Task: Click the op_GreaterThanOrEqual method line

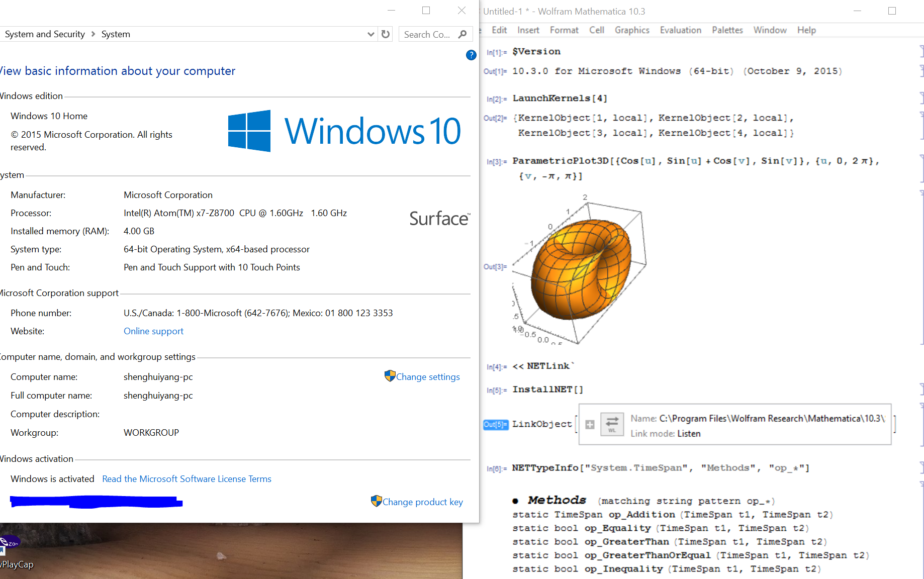Action: coord(691,555)
